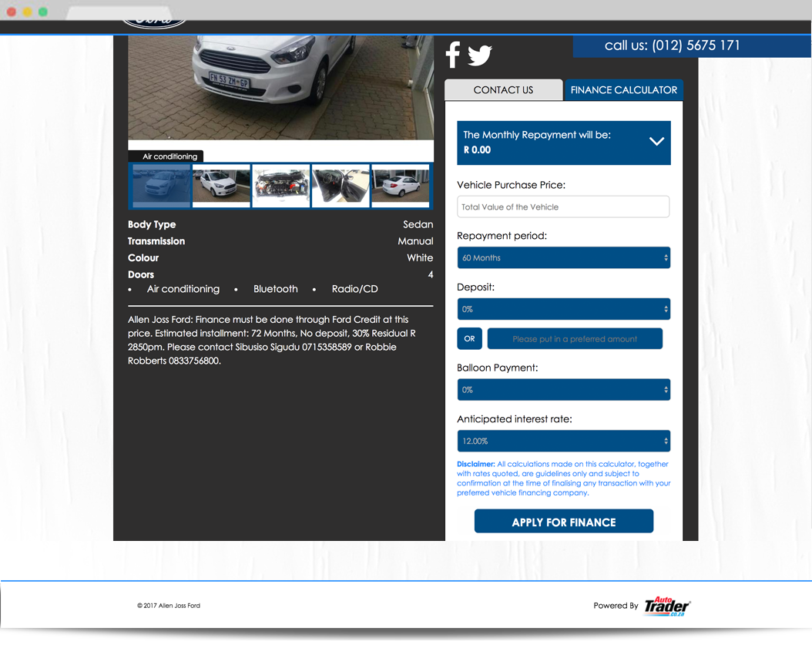Click the Radio/CD feature text
The image size is (812, 665).
point(354,289)
